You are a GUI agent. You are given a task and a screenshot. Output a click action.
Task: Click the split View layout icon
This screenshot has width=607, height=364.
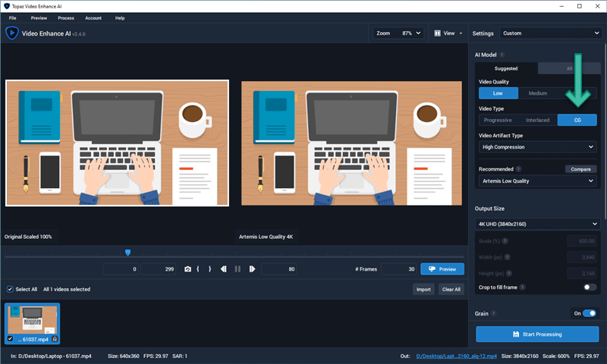tap(437, 33)
